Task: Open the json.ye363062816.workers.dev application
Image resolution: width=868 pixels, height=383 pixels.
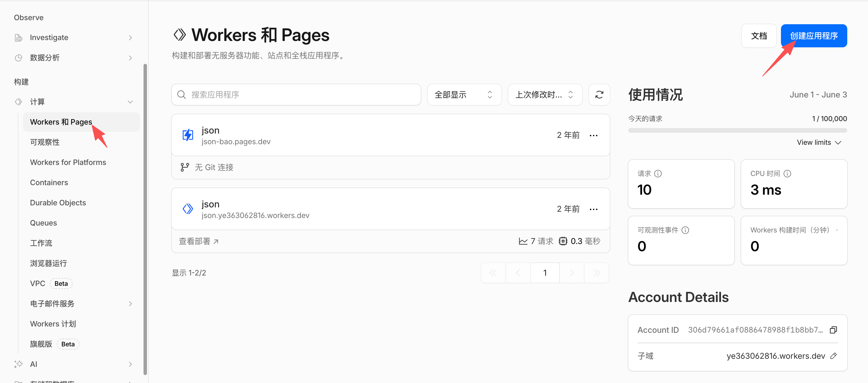Action: [x=390, y=209]
